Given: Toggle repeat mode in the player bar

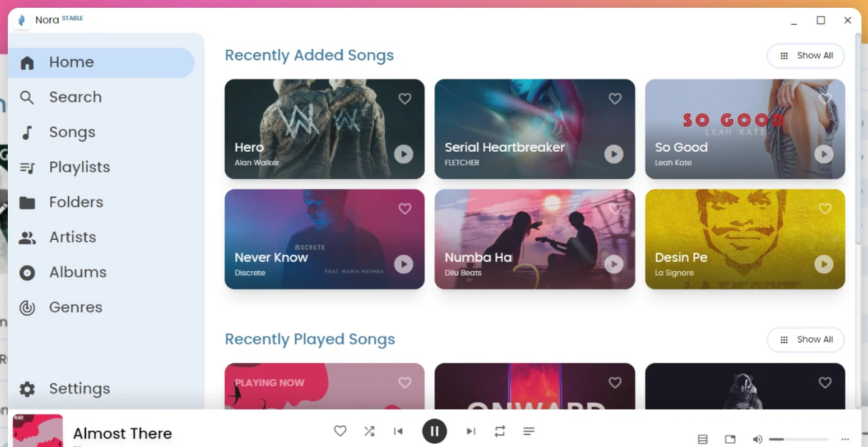Looking at the screenshot, I should (500, 431).
